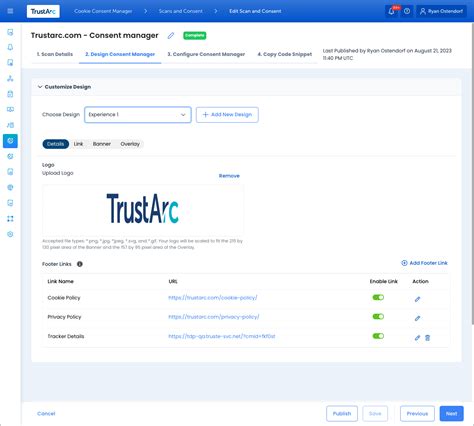Open the help question mark icon
Viewport: 474px width, 426px height.
click(x=407, y=11)
